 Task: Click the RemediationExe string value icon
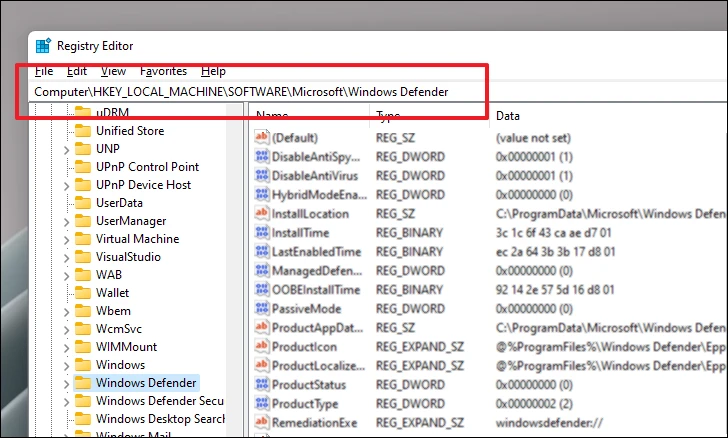click(x=261, y=422)
